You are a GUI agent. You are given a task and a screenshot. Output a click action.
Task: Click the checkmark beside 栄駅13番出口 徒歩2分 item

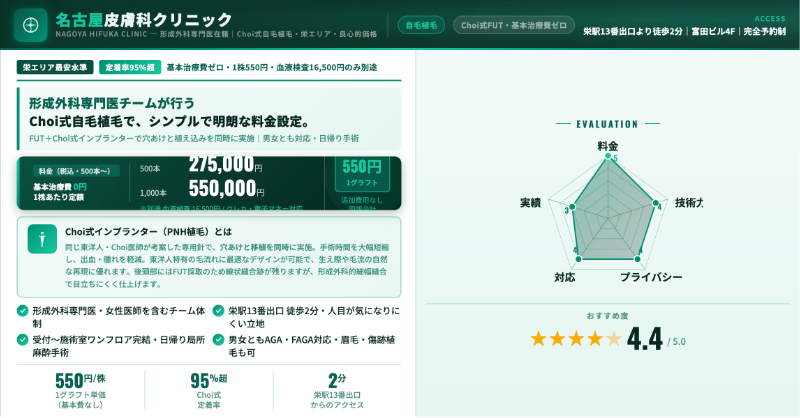(219, 311)
